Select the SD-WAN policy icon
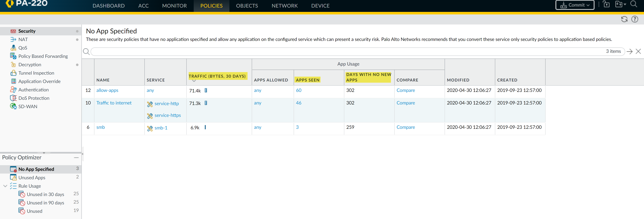 (13, 106)
